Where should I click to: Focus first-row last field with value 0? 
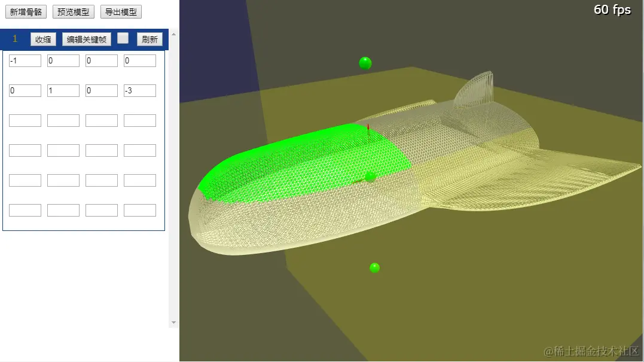(140, 61)
